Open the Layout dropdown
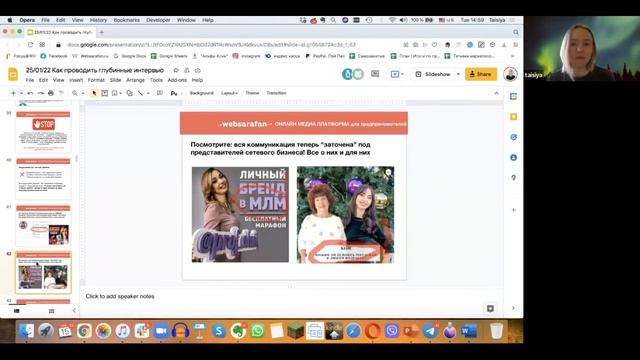Viewport: 640px width, 360px height. point(229,93)
